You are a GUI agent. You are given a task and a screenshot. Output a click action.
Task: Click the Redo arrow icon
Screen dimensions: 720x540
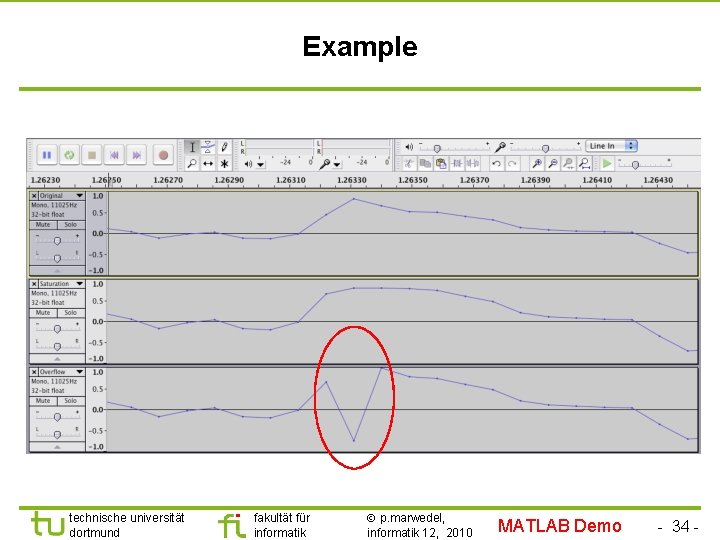pyautogui.click(x=512, y=163)
